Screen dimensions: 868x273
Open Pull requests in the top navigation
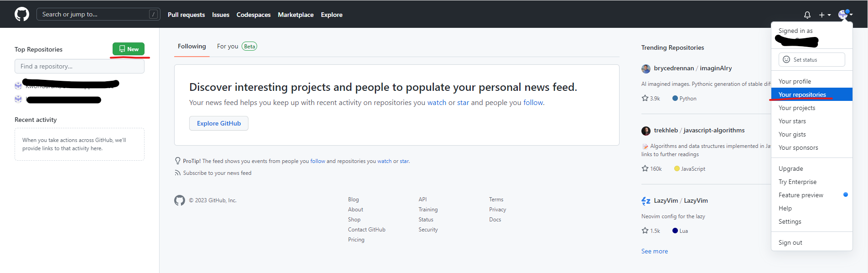pos(186,15)
